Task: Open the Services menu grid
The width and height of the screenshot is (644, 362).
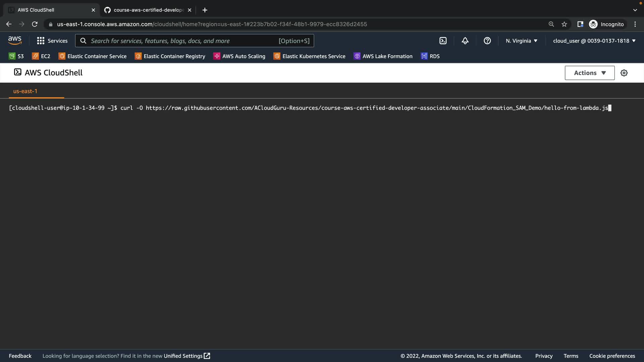Action: [x=52, y=41]
